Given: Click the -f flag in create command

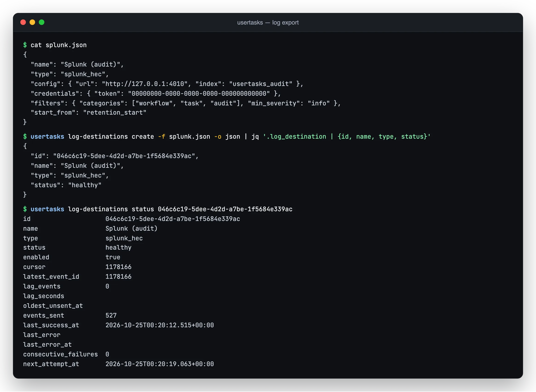Looking at the screenshot, I should point(161,137).
